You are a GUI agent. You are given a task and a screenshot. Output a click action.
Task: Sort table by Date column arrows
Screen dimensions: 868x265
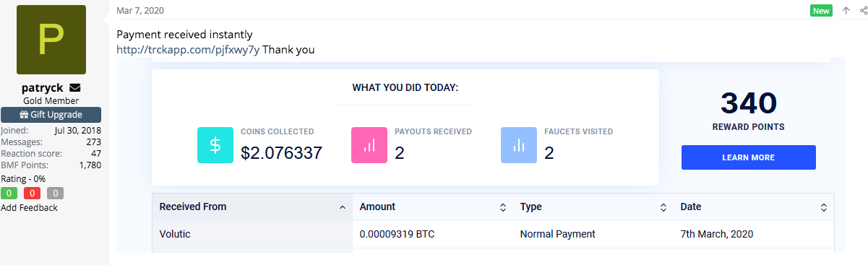[823, 207]
